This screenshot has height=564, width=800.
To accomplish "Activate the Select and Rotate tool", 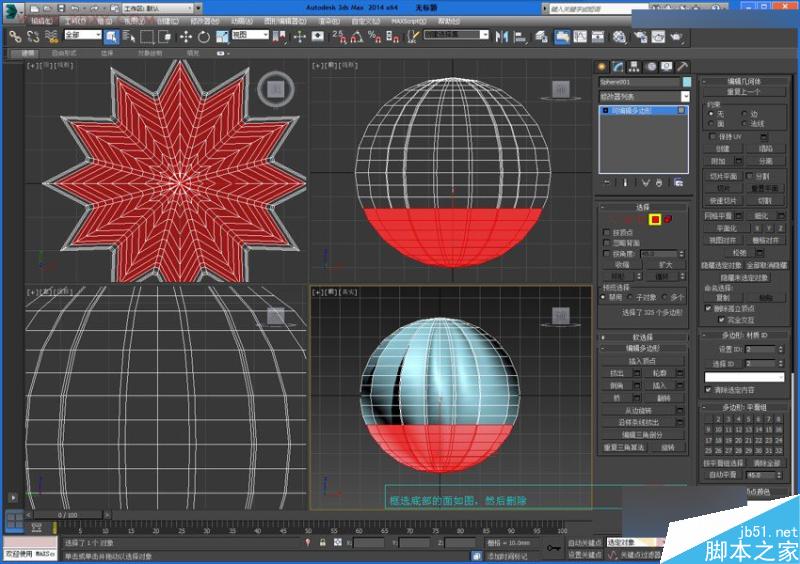I will 204,37.
